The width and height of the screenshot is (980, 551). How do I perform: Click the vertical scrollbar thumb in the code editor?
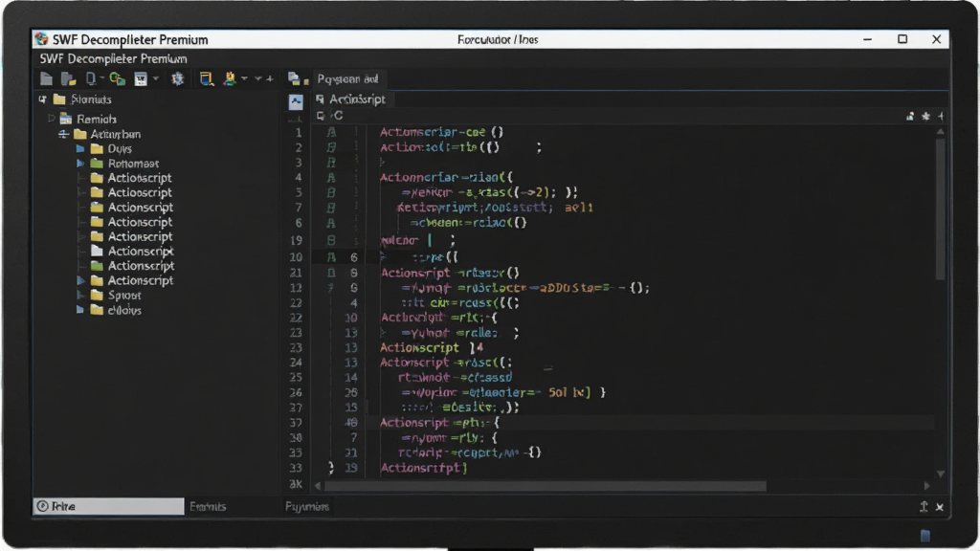coord(940,208)
